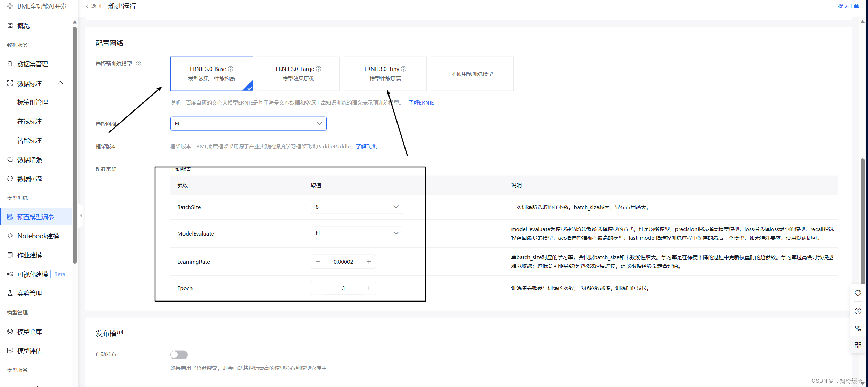Screen dimensions: 868x387
Task: Click the 数据集管理 database icon
Action: tap(10, 64)
